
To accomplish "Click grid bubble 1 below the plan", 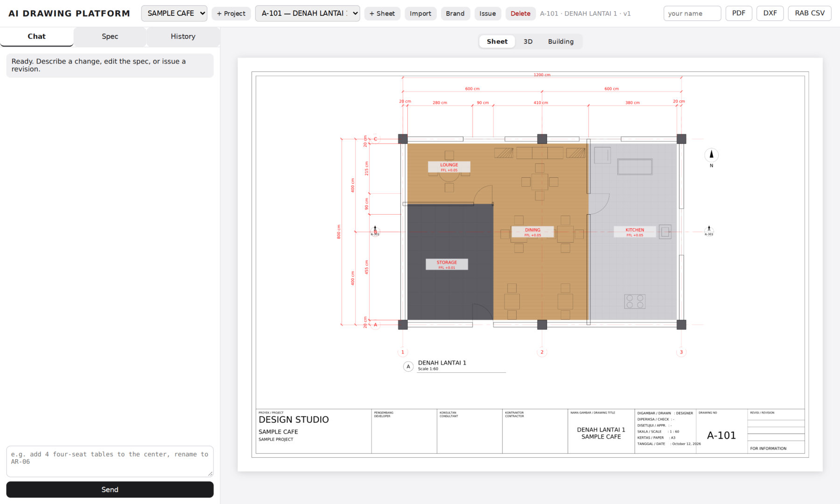I will (x=403, y=352).
